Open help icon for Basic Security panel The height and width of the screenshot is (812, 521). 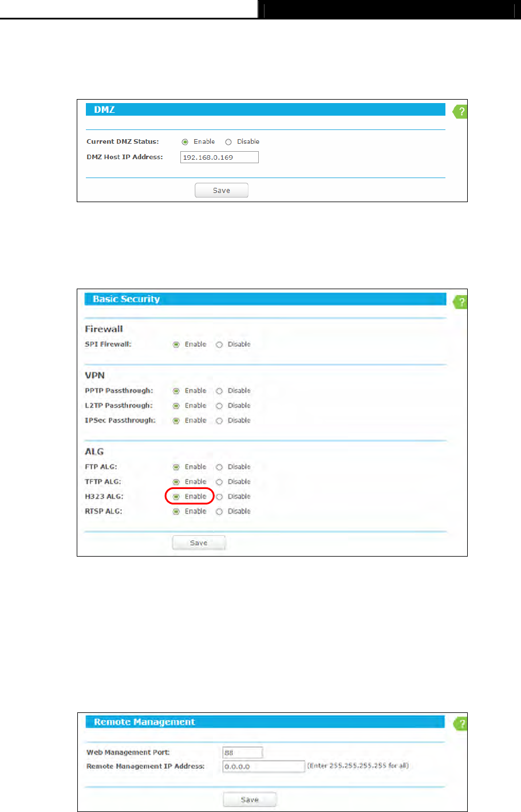click(x=460, y=302)
